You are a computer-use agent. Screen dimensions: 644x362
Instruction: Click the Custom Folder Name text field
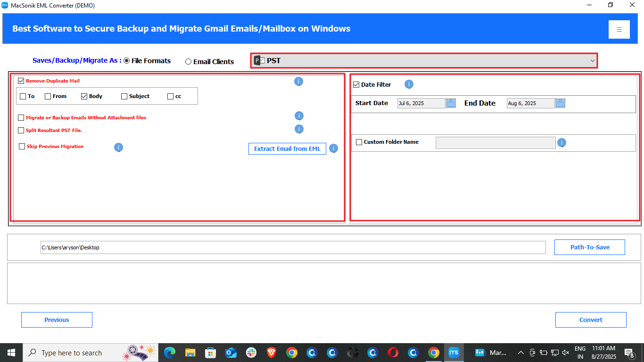coord(495,143)
